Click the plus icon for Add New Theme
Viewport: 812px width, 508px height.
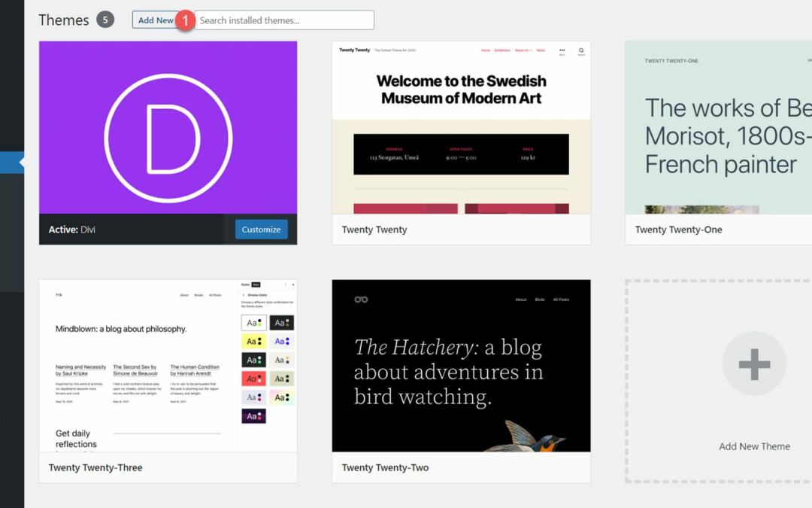coord(754,364)
